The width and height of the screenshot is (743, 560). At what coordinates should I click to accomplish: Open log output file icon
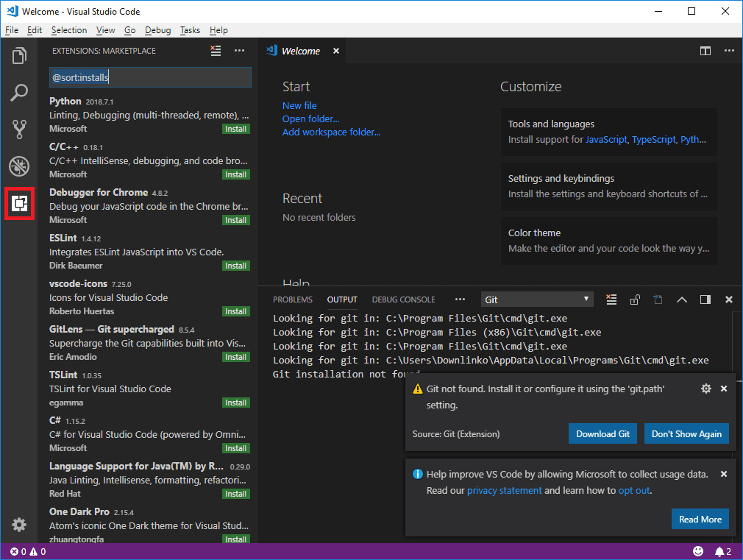pyautogui.click(x=658, y=300)
